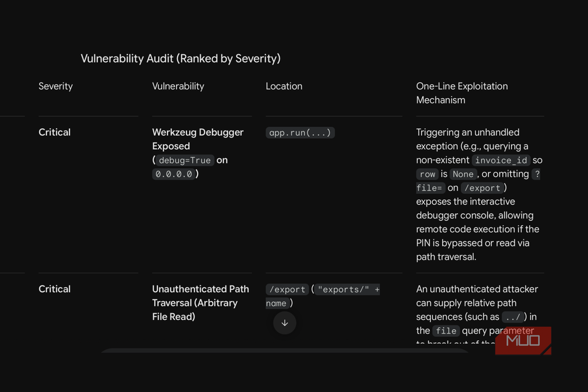Click the '0.0.0.0' code snippet
The image size is (588, 392).
[173, 175]
